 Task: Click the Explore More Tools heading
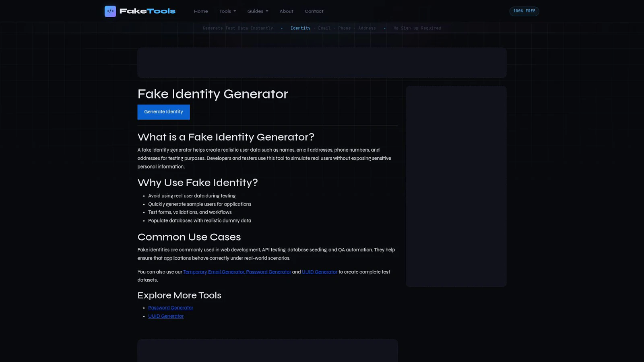click(180, 295)
